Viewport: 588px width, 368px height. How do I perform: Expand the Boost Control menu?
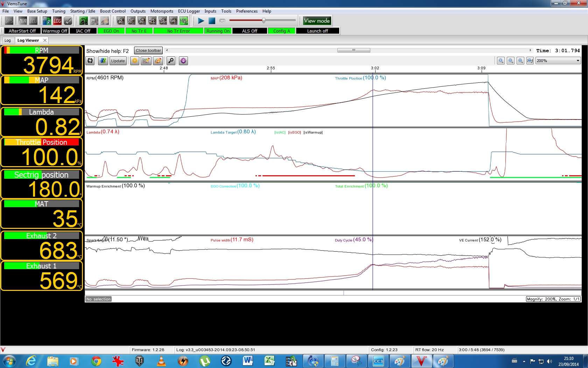113,11
